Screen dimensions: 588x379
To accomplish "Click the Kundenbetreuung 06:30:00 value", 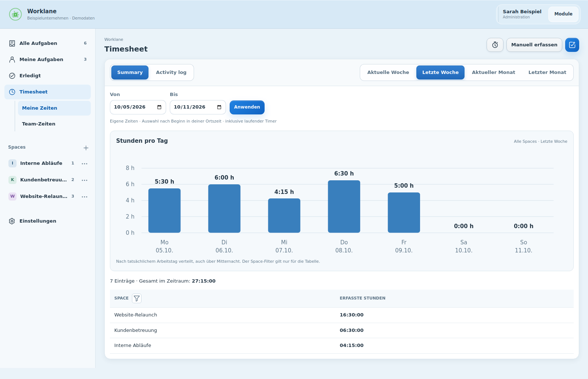I will (352, 330).
